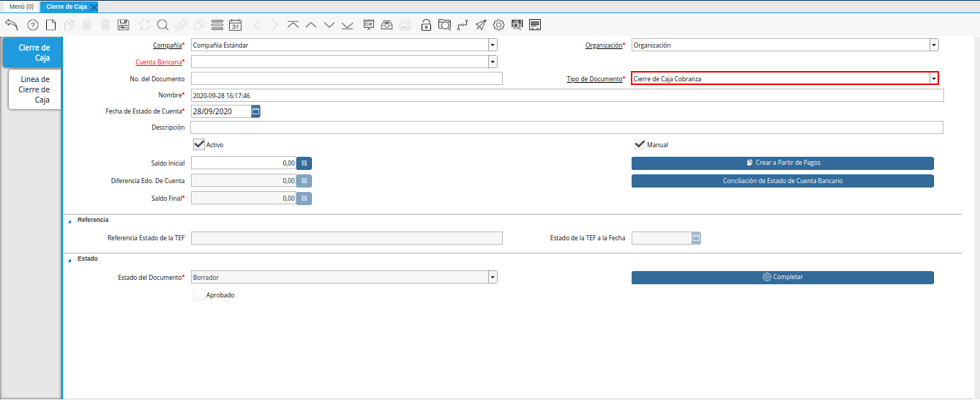Image resolution: width=980 pixels, height=400 pixels.
Task: Click the lock record icon in toolbar
Action: pos(426,25)
